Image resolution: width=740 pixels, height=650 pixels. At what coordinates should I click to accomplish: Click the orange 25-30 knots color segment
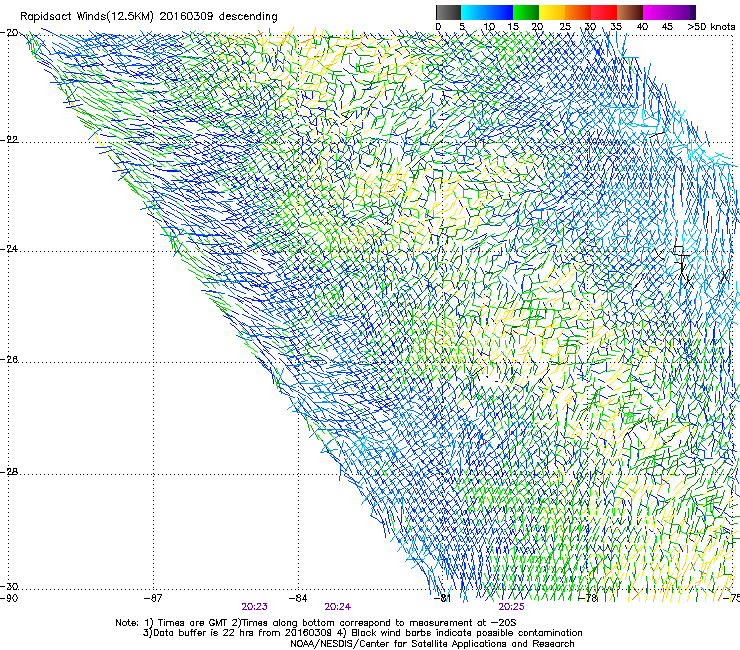[x=578, y=12]
